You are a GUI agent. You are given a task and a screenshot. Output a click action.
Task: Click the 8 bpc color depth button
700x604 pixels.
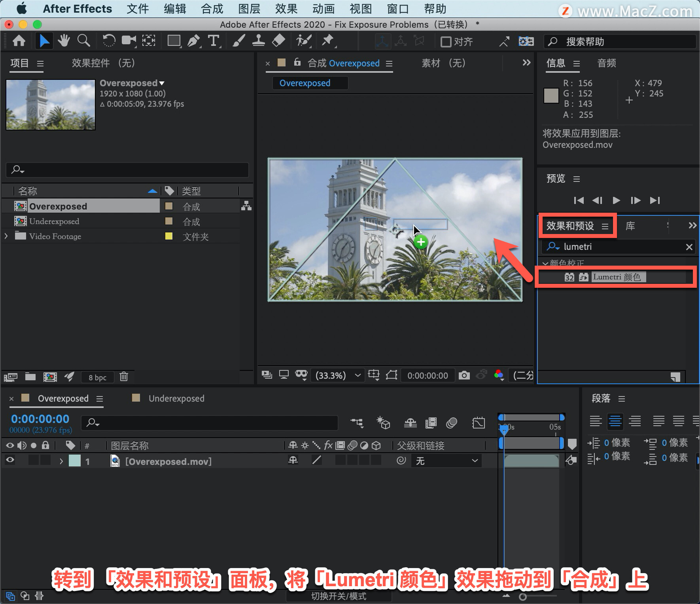(x=98, y=377)
